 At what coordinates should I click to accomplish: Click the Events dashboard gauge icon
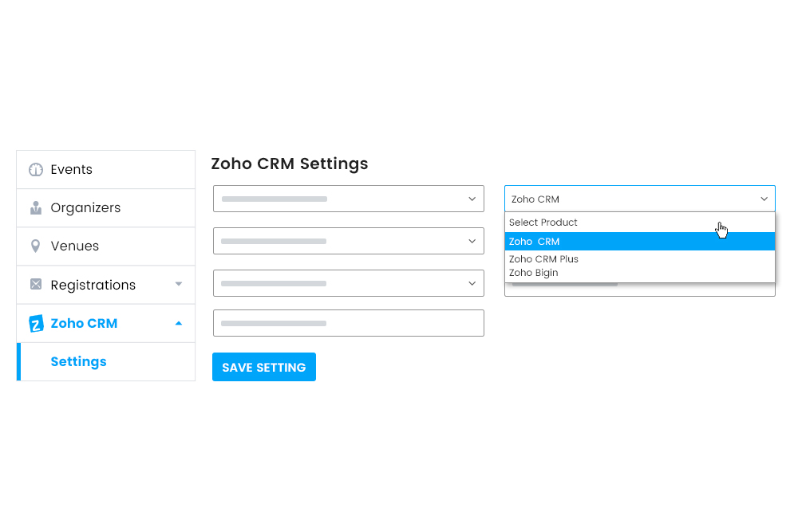click(x=36, y=169)
